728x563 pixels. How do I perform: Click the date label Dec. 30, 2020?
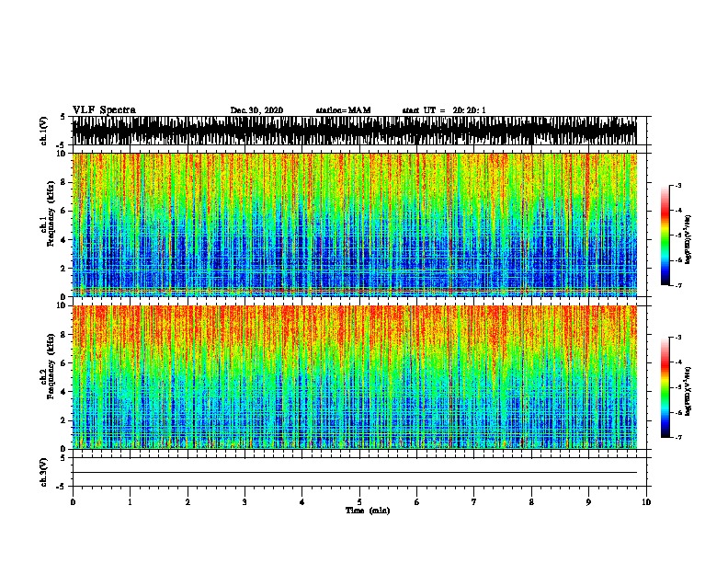pyautogui.click(x=256, y=110)
